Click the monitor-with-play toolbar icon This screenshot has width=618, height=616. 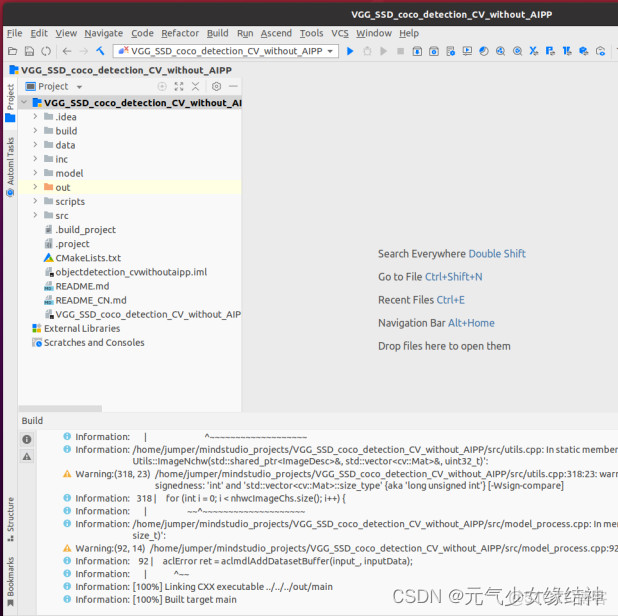click(x=467, y=51)
